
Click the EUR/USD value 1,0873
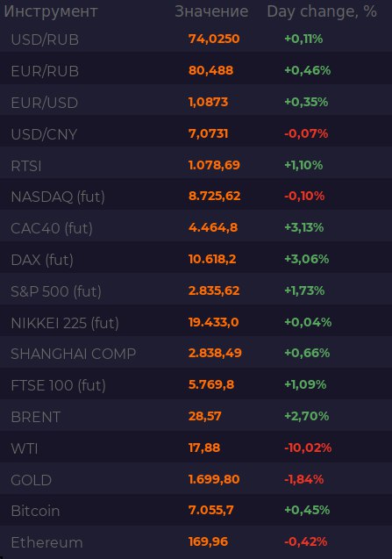click(x=208, y=102)
